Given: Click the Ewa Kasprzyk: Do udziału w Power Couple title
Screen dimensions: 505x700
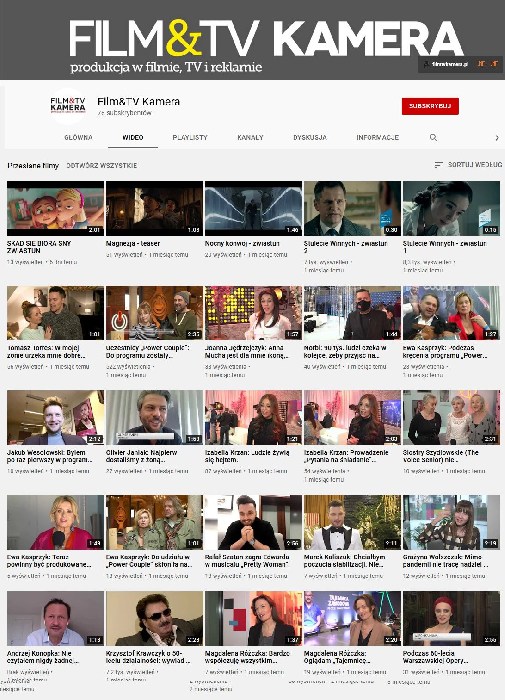Looking at the screenshot, I should pos(149,561).
